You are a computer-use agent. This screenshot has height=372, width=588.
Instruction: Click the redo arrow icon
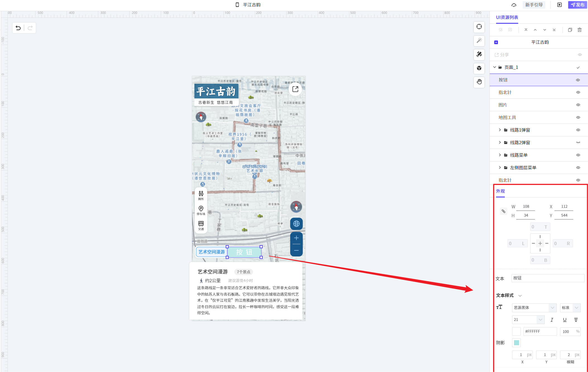30,28
